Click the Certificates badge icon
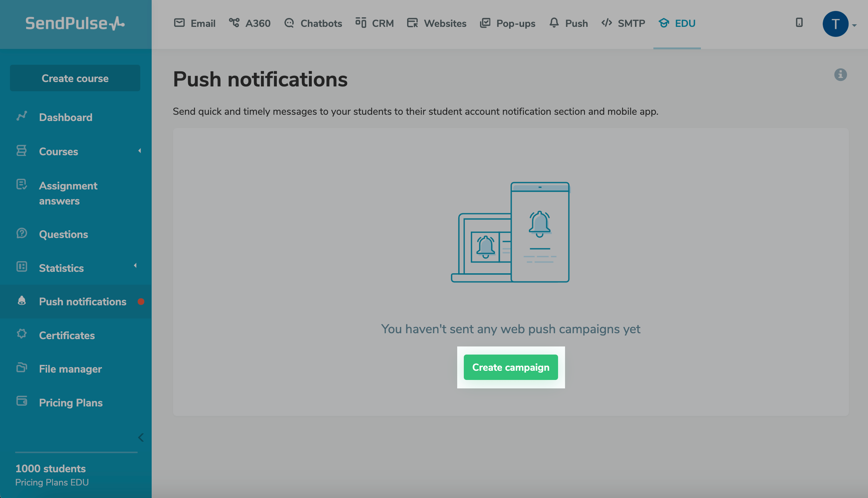868x498 pixels. [22, 334]
